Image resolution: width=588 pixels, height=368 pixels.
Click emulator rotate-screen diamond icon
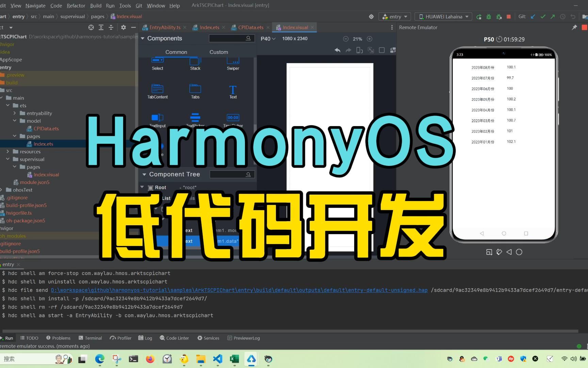point(499,252)
